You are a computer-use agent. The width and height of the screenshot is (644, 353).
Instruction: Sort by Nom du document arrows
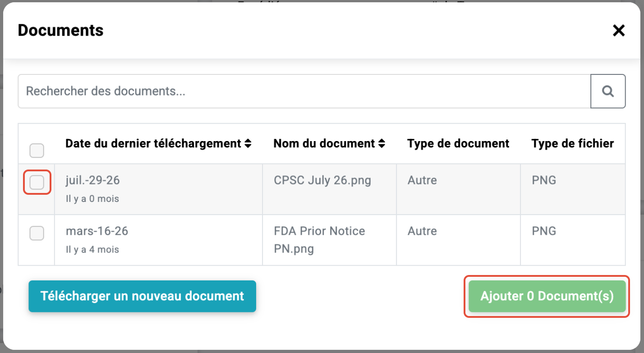(x=382, y=144)
